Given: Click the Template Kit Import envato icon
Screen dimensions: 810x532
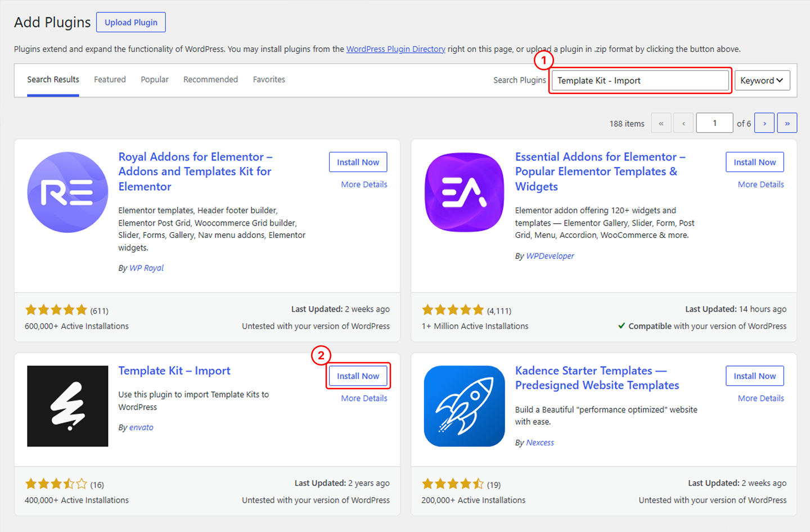Looking at the screenshot, I should pyautogui.click(x=67, y=406).
